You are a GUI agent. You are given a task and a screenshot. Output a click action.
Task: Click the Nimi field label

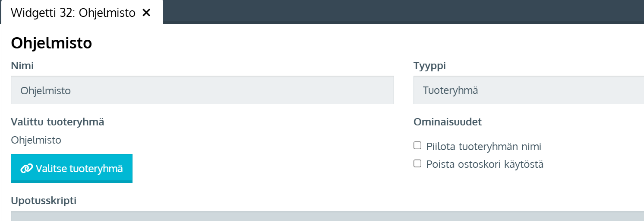pos(22,66)
